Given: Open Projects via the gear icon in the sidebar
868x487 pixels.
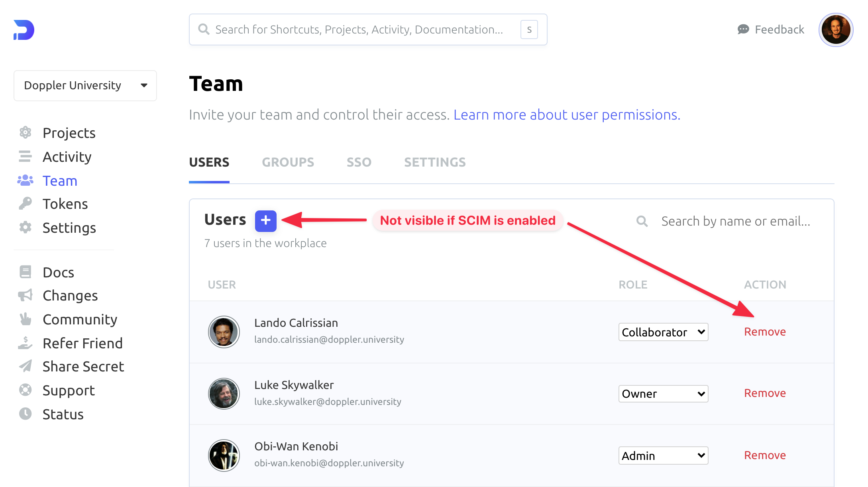Looking at the screenshot, I should click(x=25, y=132).
